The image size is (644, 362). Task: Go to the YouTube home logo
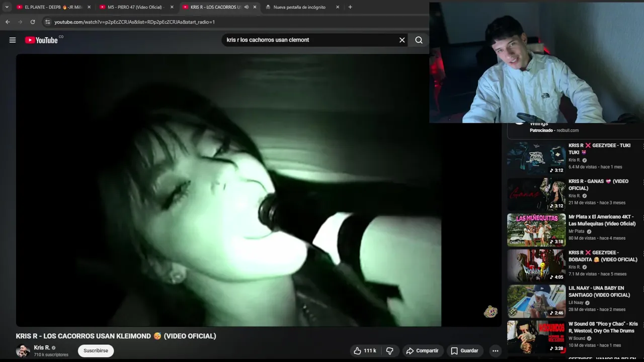pos(41,40)
